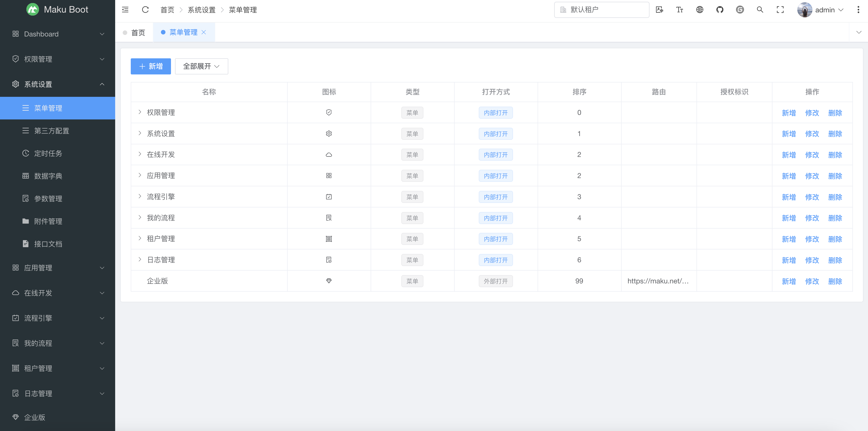Click the 默认租户 tenant input field
Image resolution: width=868 pixels, height=431 pixels.
click(602, 10)
